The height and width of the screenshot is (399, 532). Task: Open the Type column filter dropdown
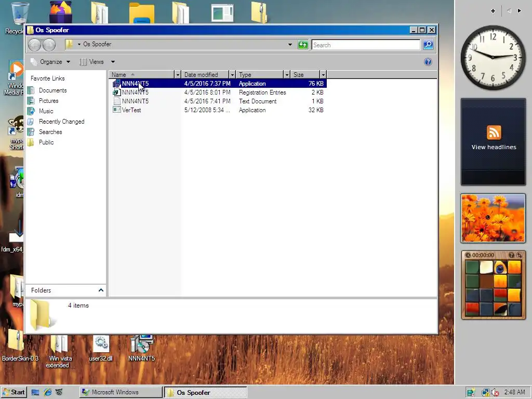tap(287, 75)
